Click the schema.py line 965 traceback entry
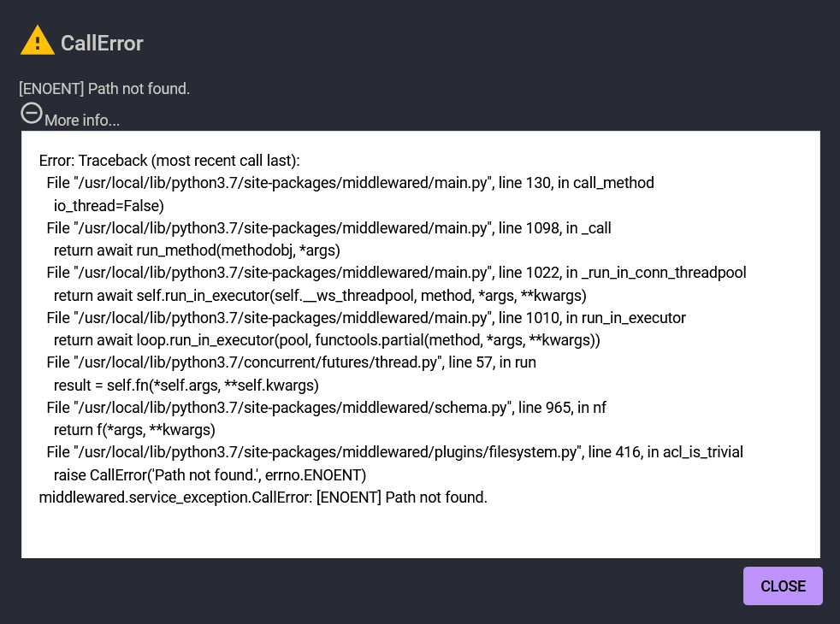The height and width of the screenshot is (624, 840). tap(326, 408)
